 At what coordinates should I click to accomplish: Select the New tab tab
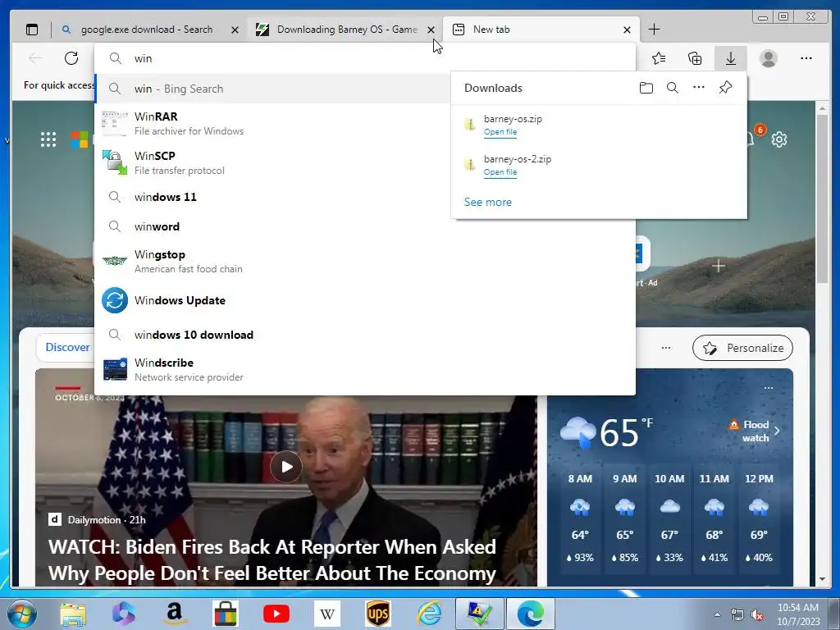pyautogui.click(x=541, y=30)
